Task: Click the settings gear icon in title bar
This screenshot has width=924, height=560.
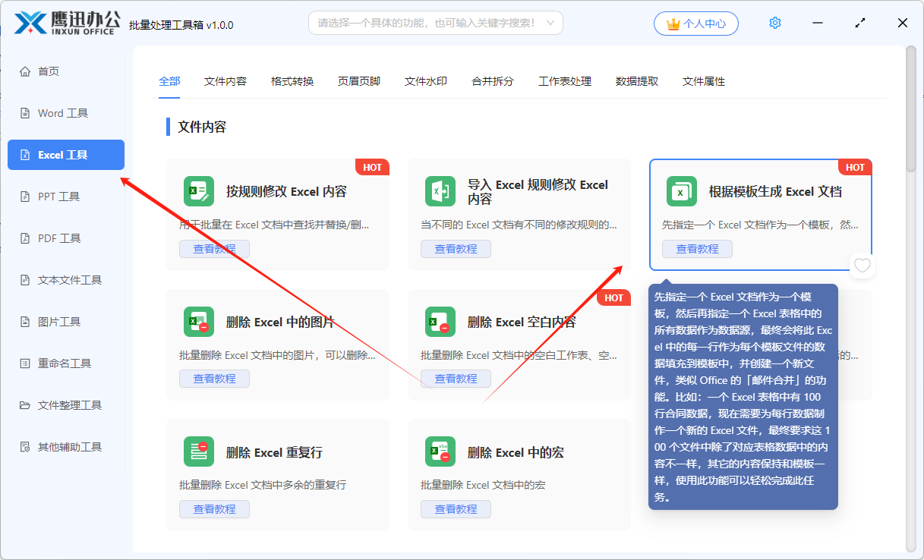Action: 774,24
